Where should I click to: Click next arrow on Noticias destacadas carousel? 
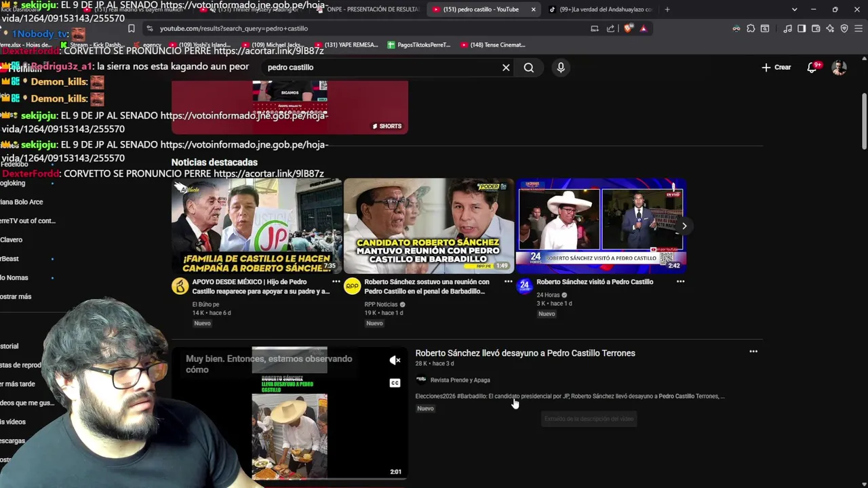(684, 226)
